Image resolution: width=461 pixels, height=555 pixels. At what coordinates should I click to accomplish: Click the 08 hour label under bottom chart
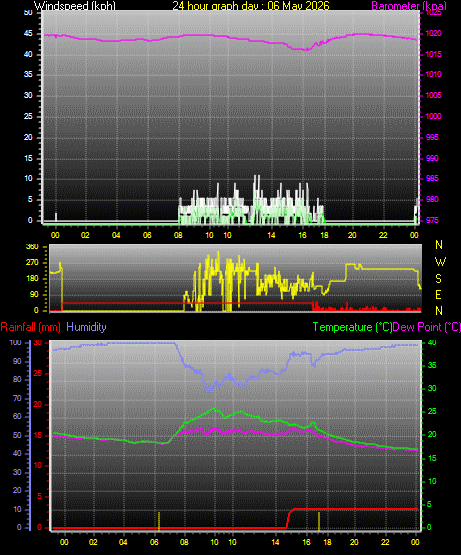coord(184,542)
